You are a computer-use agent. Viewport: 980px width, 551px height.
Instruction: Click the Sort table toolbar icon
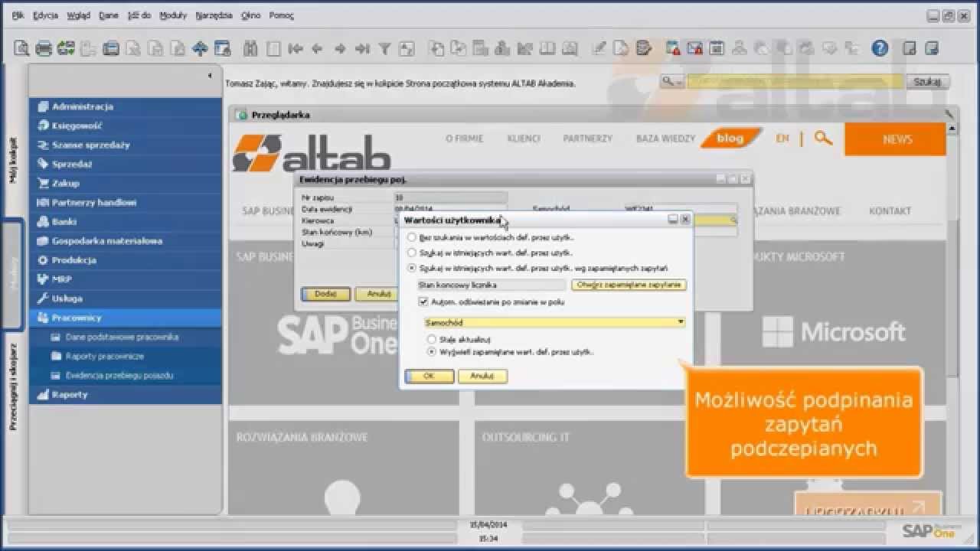click(x=407, y=49)
